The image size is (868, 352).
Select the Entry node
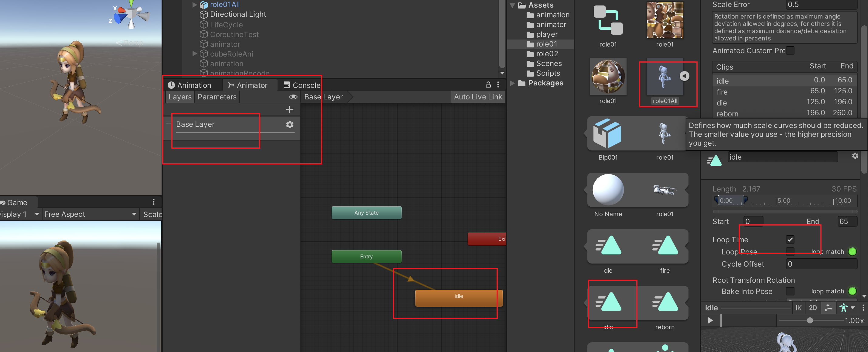[x=366, y=257]
